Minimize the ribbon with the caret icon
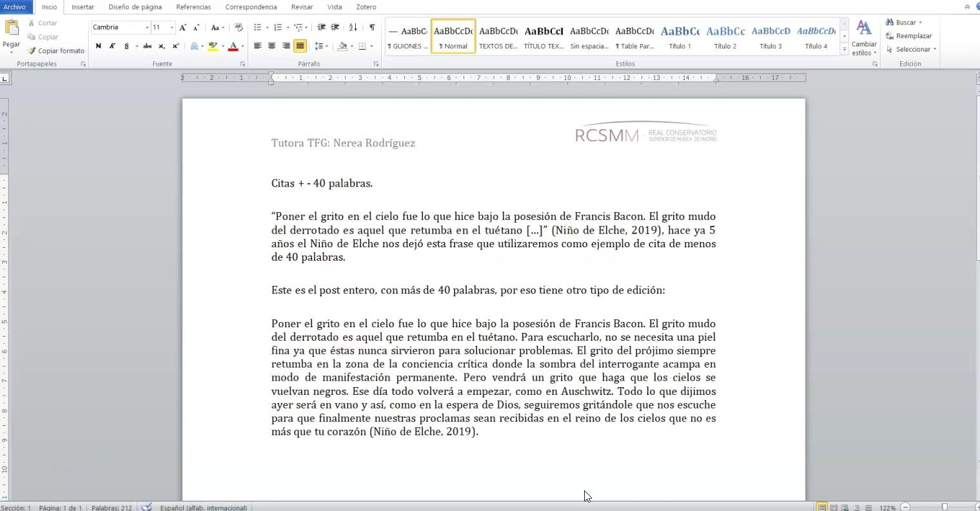This screenshot has height=511, width=980. click(967, 7)
